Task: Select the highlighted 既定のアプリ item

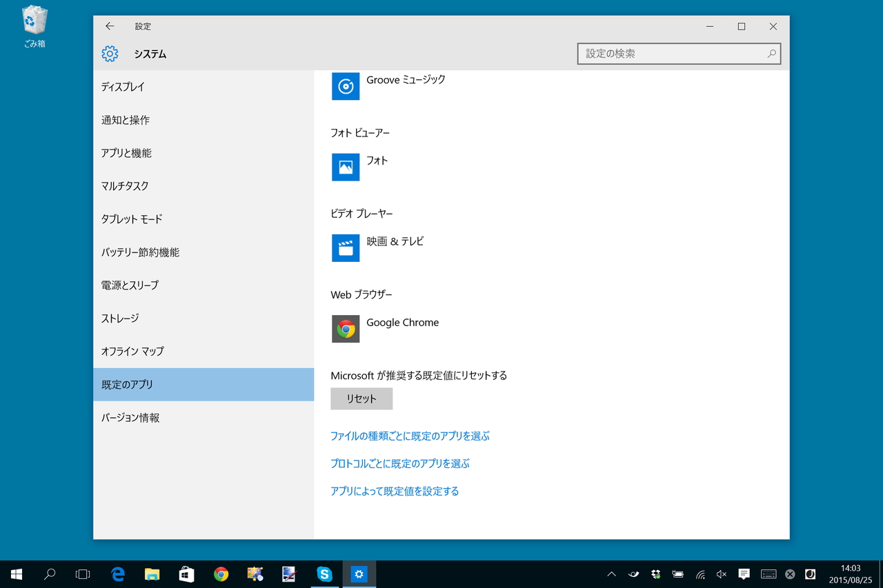Action: 204,385
